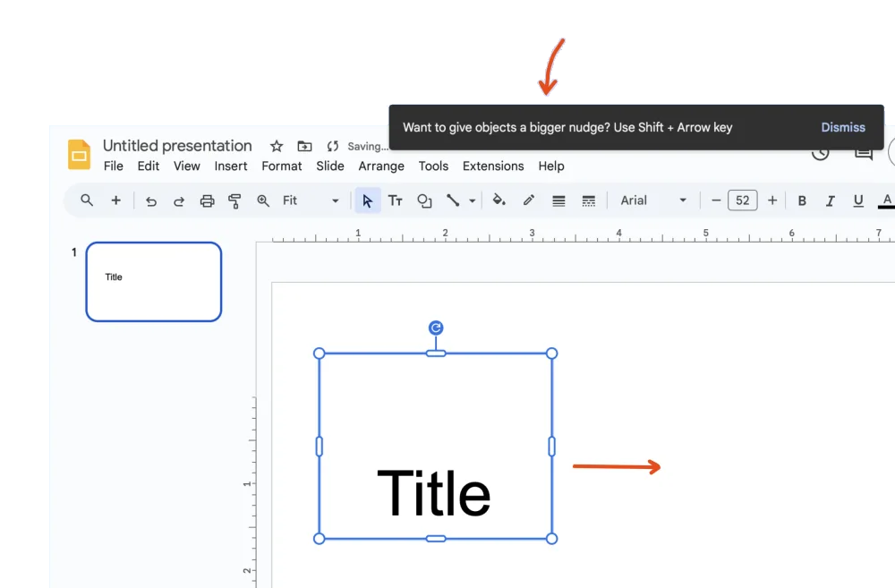Increase the font size
Image resolution: width=895 pixels, height=588 pixels.
click(x=772, y=200)
